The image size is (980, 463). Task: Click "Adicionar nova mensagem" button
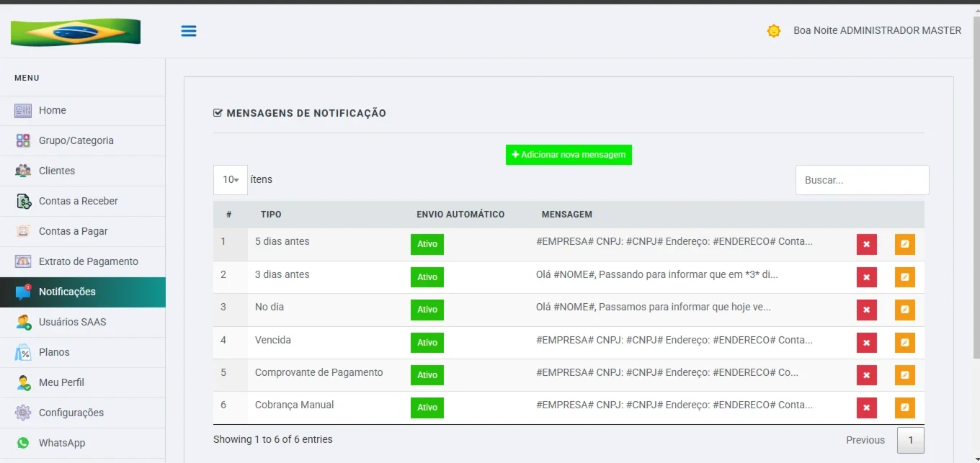click(569, 155)
